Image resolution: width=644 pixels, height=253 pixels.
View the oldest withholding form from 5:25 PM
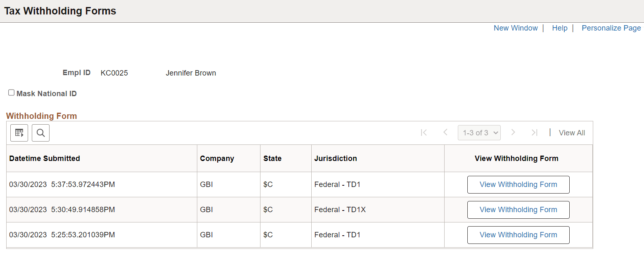tap(518, 235)
